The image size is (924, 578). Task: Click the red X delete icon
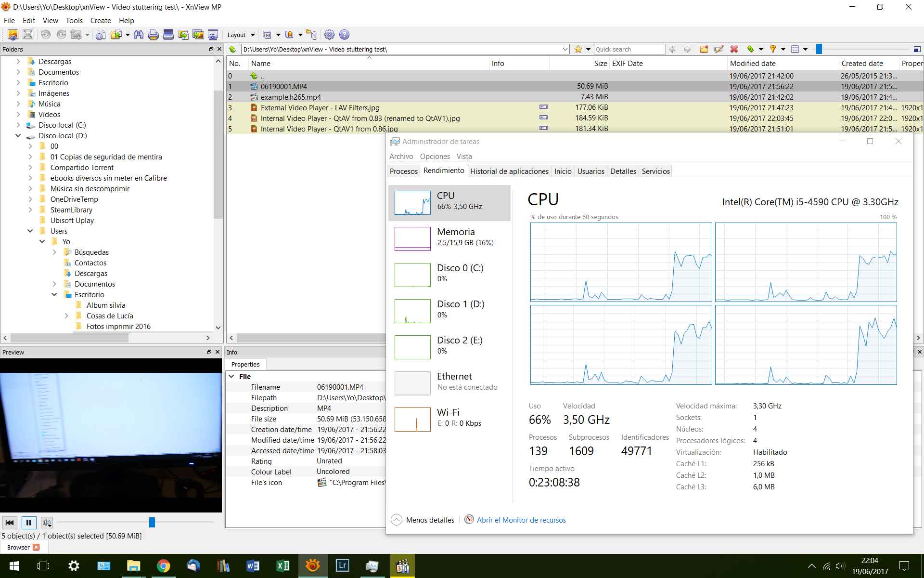(x=734, y=49)
